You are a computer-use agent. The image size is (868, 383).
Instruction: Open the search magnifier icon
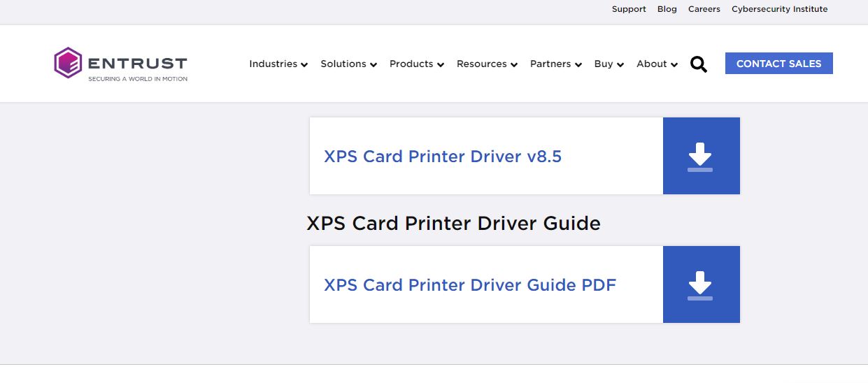(698, 64)
